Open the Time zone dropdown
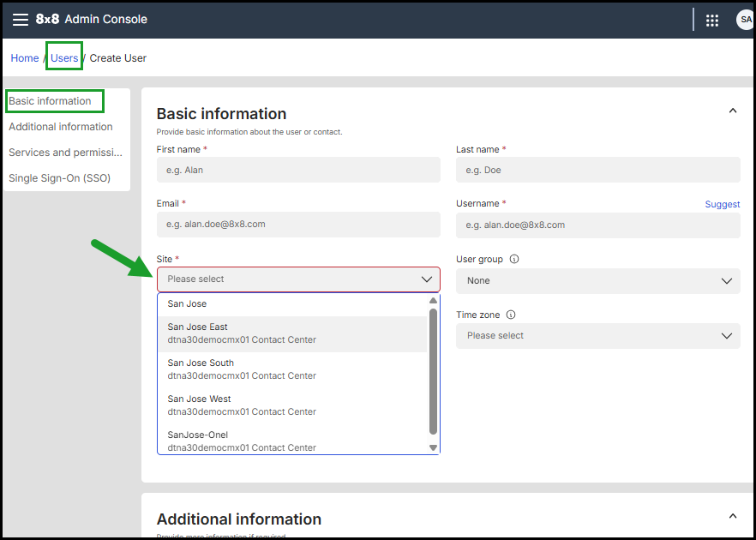 597,336
